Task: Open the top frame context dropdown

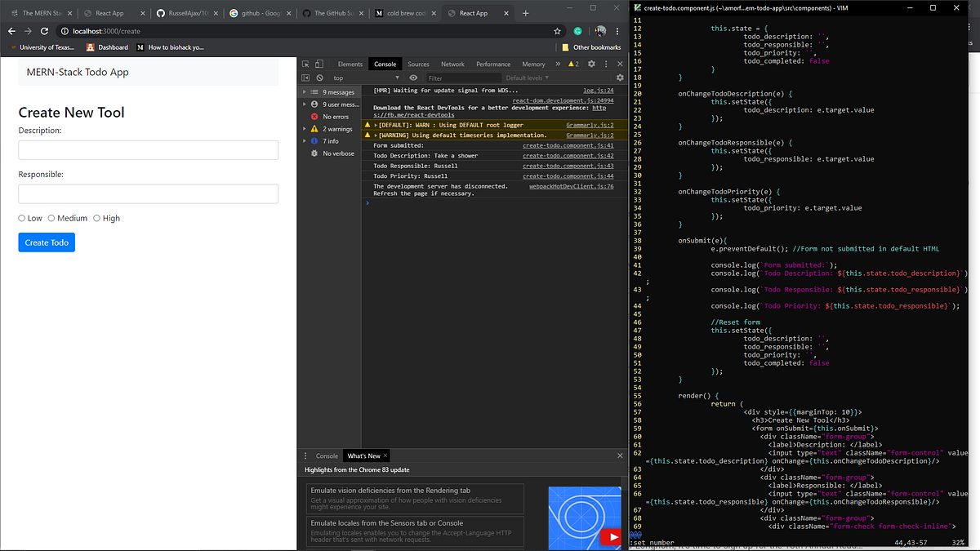Action: (x=361, y=77)
